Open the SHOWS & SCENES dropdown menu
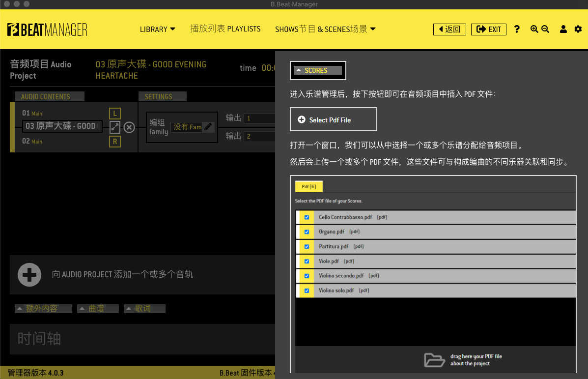Viewport: 588px width, 379px height. [325, 29]
